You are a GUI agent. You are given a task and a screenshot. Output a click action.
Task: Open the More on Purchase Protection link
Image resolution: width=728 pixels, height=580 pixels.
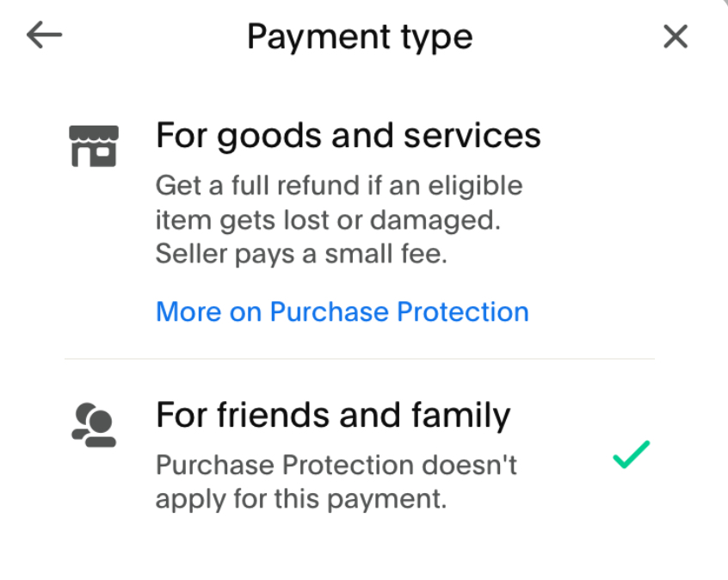tap(342, 312)
